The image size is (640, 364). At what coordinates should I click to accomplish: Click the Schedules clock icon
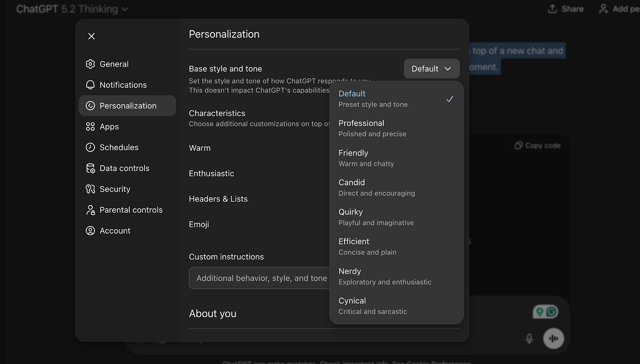coord(90,148)
